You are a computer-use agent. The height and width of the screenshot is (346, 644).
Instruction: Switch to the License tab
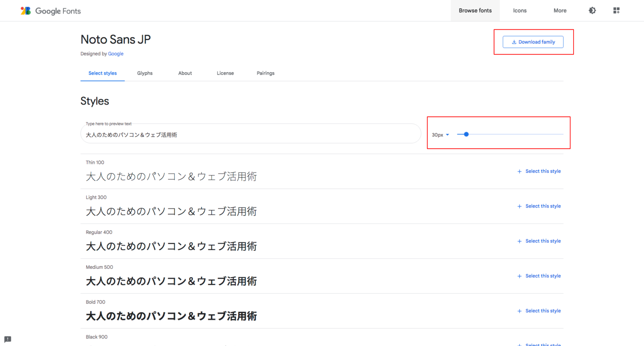(x=225, y=73)
